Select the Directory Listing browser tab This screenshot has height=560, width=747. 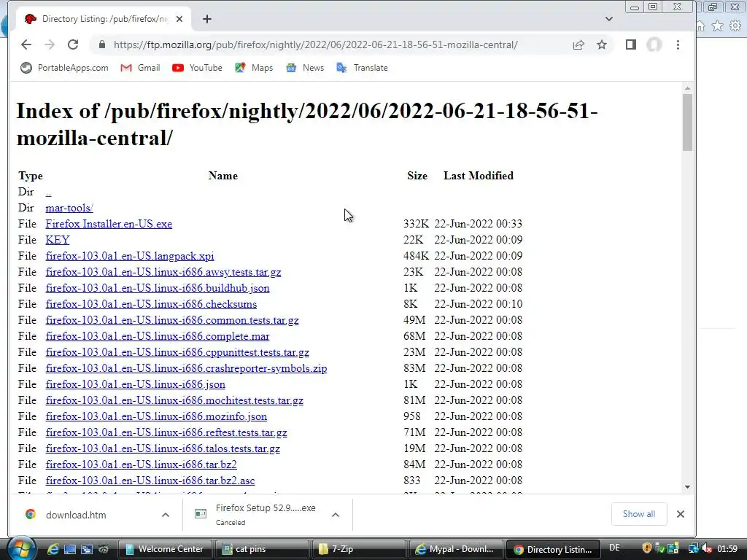(103, 19)
